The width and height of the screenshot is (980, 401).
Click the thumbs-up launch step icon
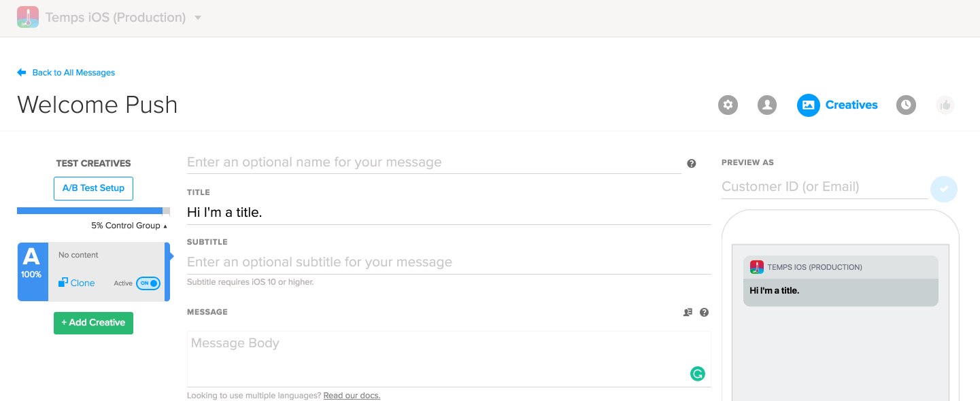pyautogui.click(x=945, y=105)
